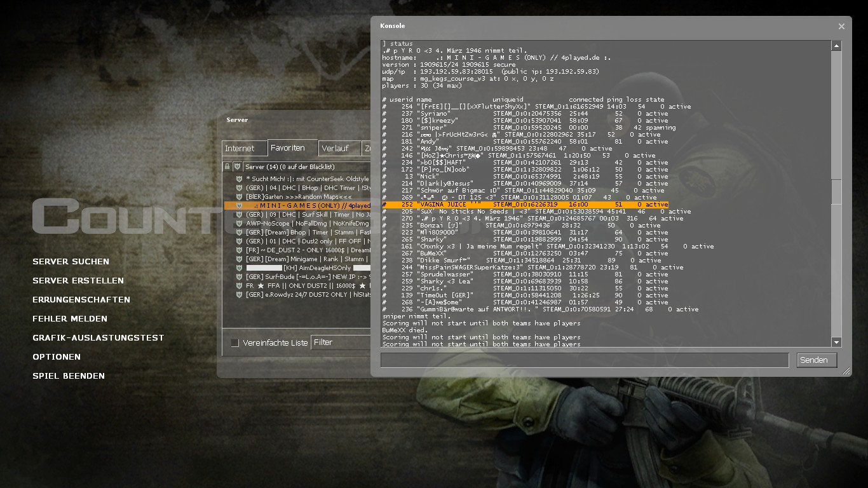Click shield icon of 'FR ★ FFA' server
868x488 pixels.
tap(240, 286)
